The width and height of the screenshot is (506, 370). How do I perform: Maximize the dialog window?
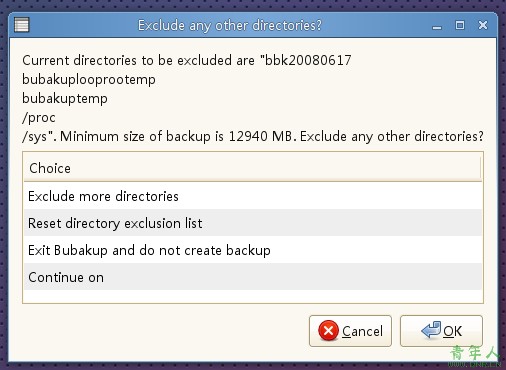460,25
